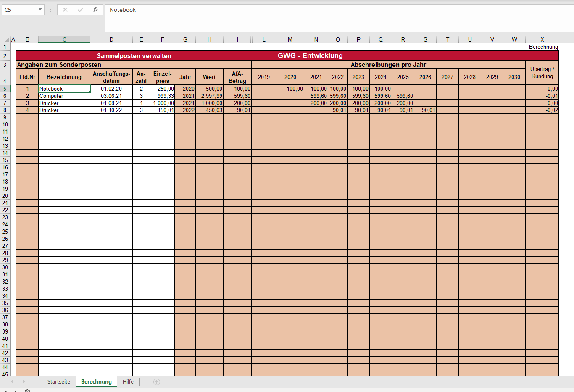
Task: Click the AfA-Betrag heading cell
Action: (237, 77)
